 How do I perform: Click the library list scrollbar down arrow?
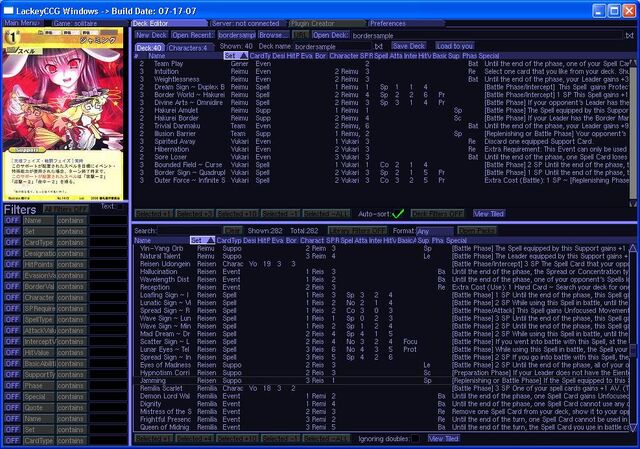pyautogui.click(x=633, y=427)
